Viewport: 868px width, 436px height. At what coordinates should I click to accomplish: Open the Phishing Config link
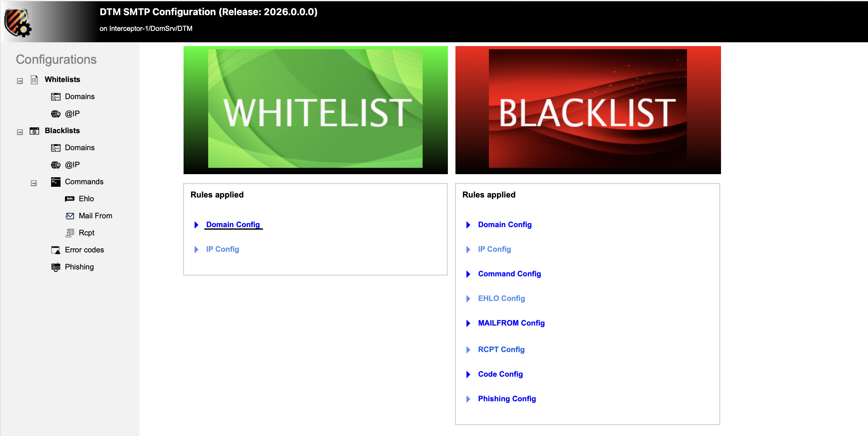pos(507,398)
